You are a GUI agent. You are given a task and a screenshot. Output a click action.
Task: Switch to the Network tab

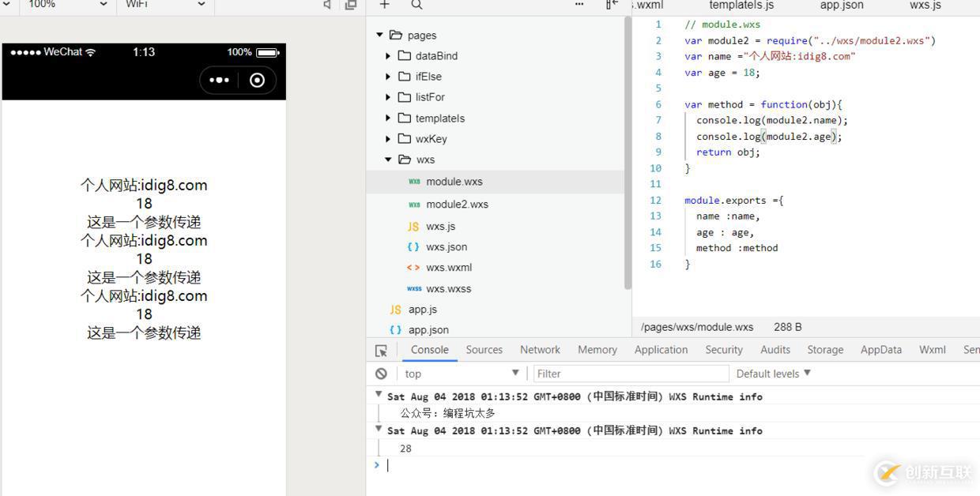[x=540, y=350]
